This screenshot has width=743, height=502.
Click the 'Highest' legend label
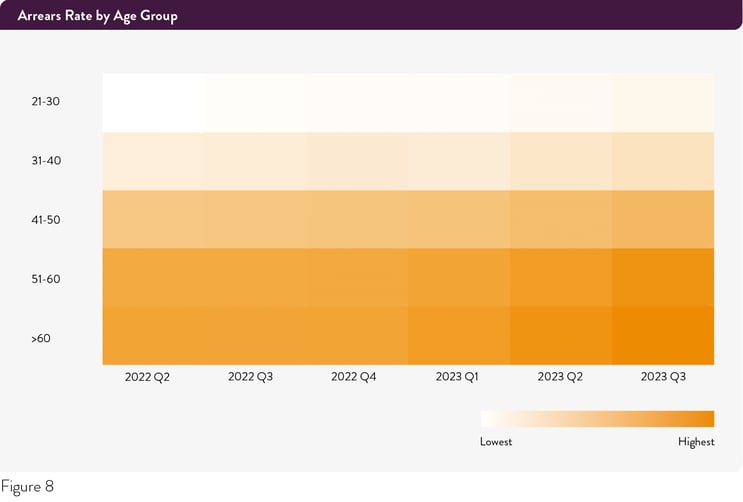tap(696, 442)
